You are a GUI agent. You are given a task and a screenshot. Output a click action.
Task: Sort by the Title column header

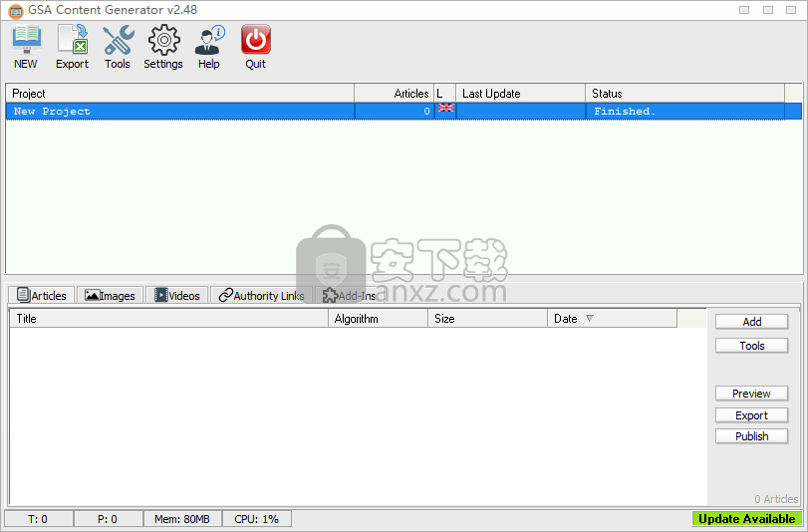(x=168, y=319)
